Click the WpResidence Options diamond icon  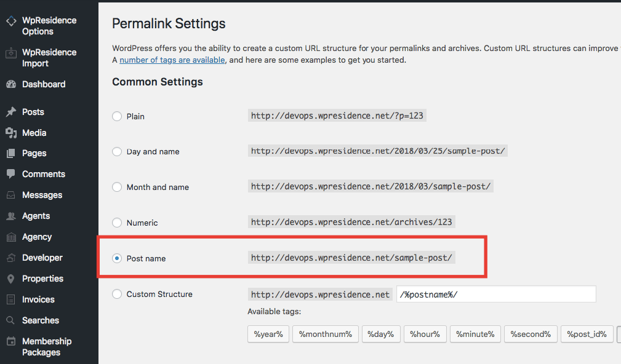pos(11,20)
